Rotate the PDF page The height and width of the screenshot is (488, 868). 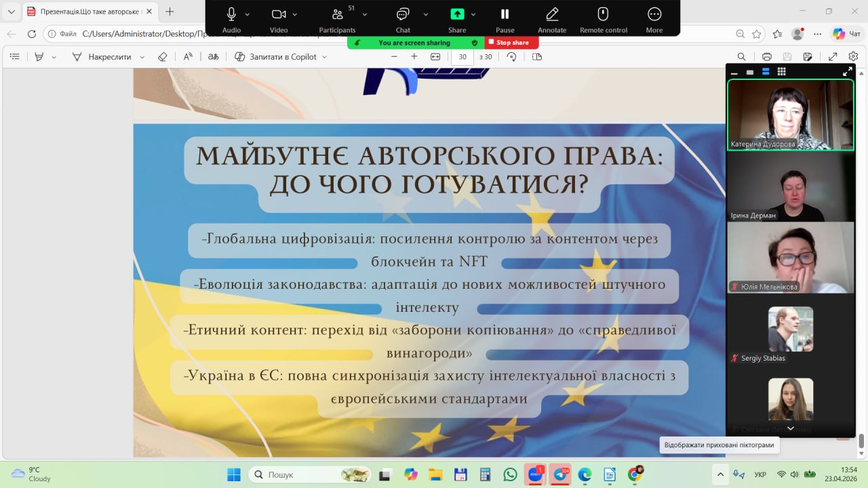coord(512,57)
